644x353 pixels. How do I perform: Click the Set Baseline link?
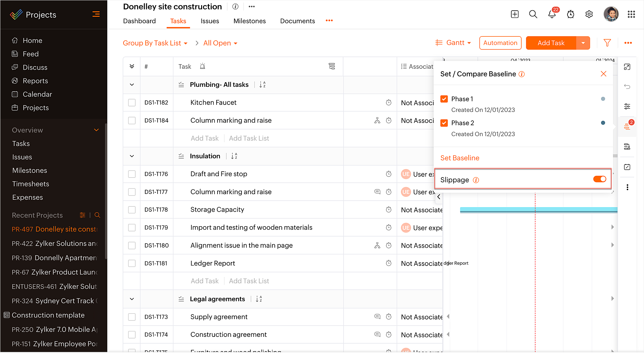pyautogui.click(x=460, y=158)
